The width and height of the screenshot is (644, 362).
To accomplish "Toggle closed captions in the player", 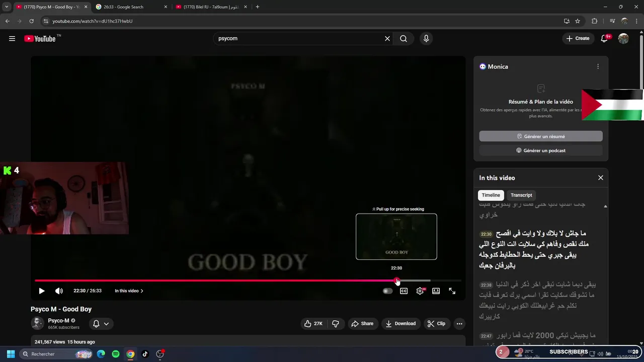I will [404, 291].
